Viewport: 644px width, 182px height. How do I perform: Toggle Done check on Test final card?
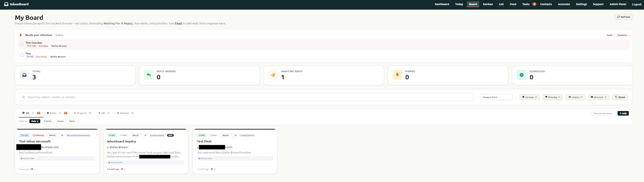click(x=213, y=135)
